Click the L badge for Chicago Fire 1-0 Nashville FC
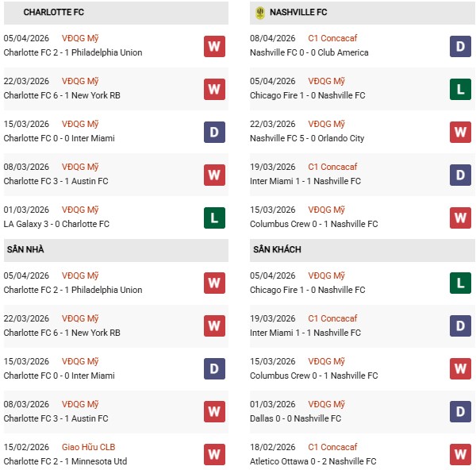Screen dimensions: 476x470 461,89
